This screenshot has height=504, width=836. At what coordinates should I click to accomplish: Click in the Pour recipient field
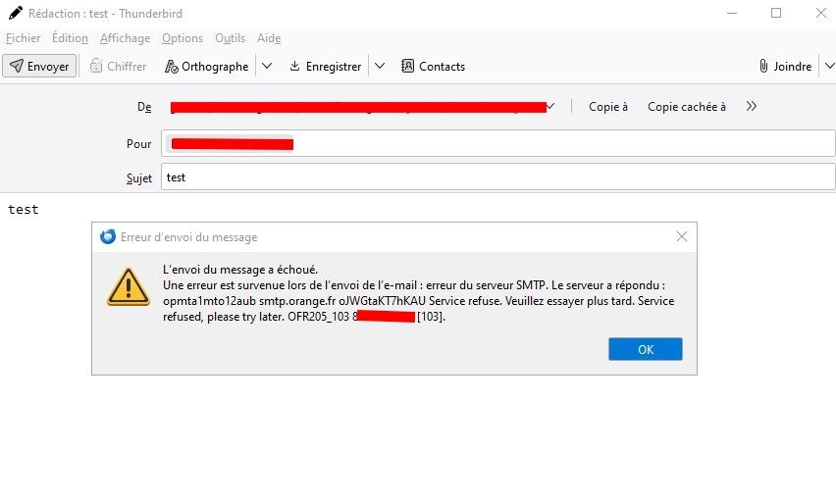498,144
